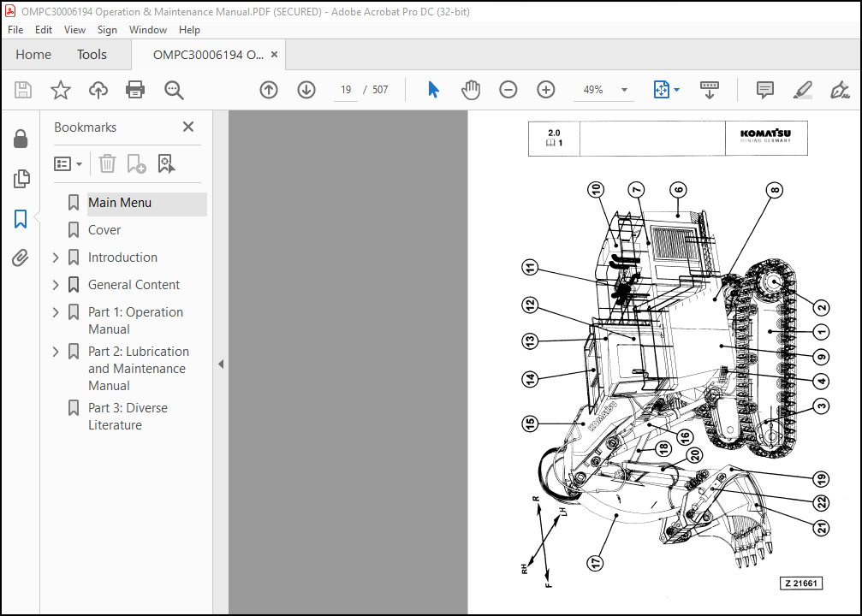Activate the selection arrow tool
This screenshot has width=862, height=616.
(433, 90)
